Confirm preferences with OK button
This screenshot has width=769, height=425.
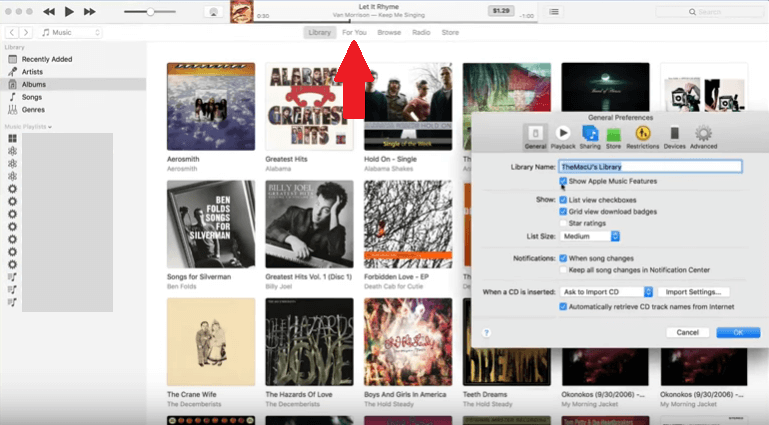[738, 332]
